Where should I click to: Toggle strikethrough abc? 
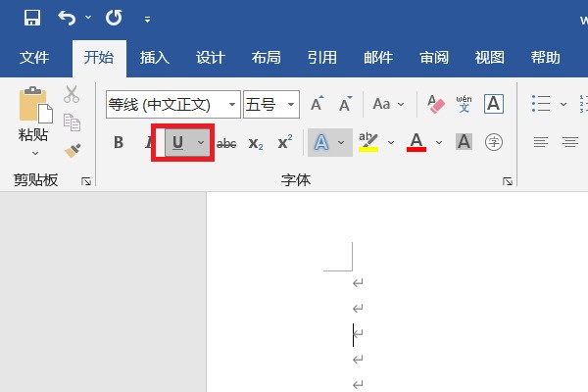pyautogui.click(x=226, y=143)
